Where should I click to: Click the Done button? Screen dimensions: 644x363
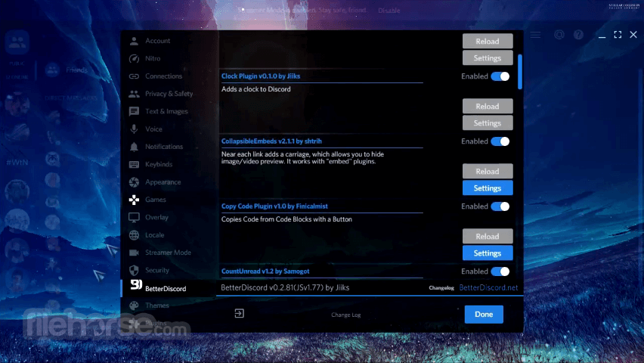(x=484, y=315)
